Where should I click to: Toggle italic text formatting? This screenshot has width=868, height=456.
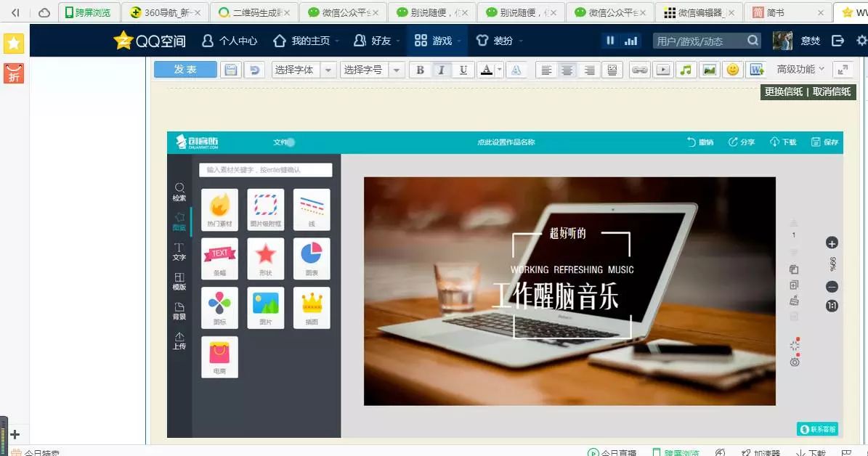click(x=441, y=70)
